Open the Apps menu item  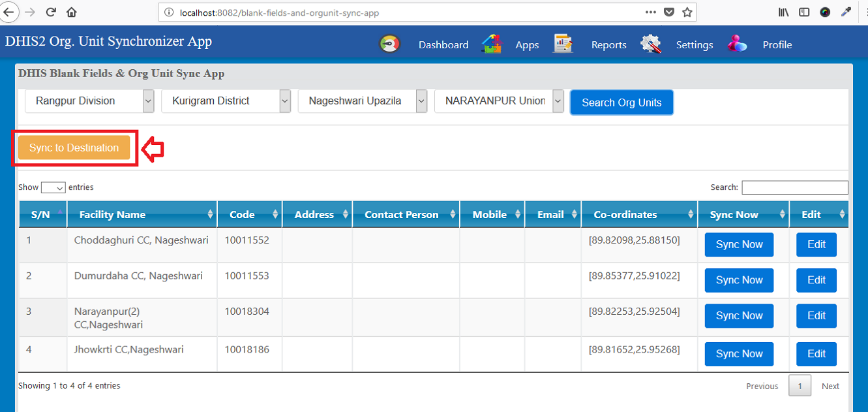(x=527, y=45)
